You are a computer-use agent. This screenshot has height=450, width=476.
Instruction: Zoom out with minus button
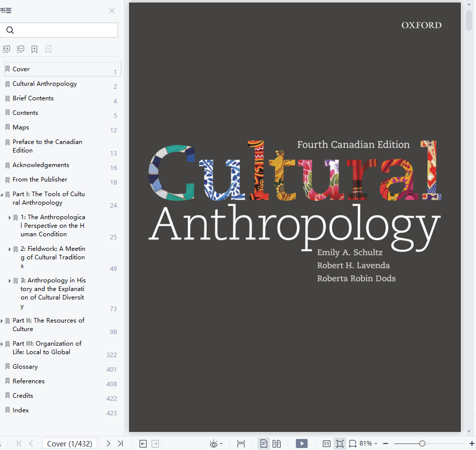point(386,443)
